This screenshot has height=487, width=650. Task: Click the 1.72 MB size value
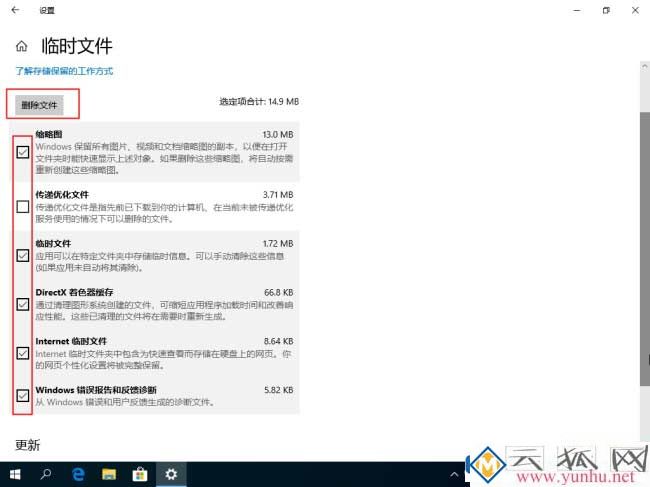point(278,244)
